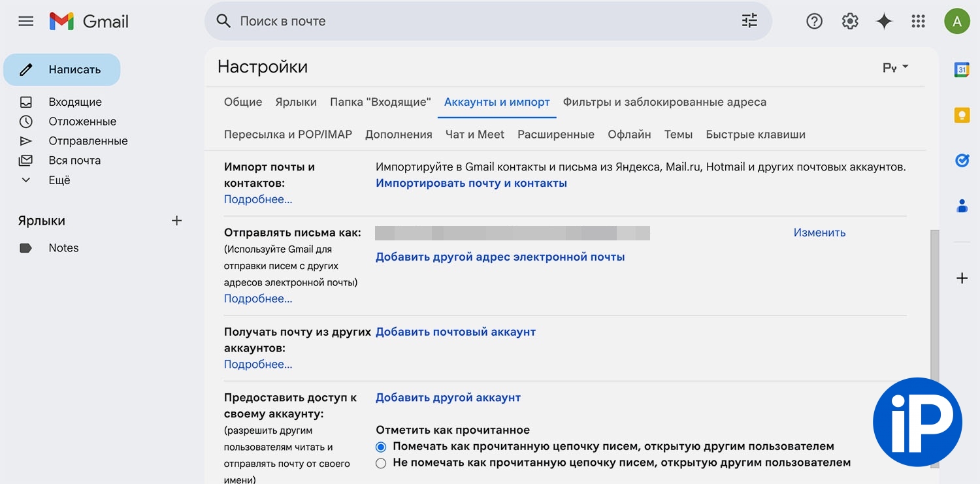
Task: Open Google Tasks in side panel
Action: pyautogui.click(x=962, y=161)
